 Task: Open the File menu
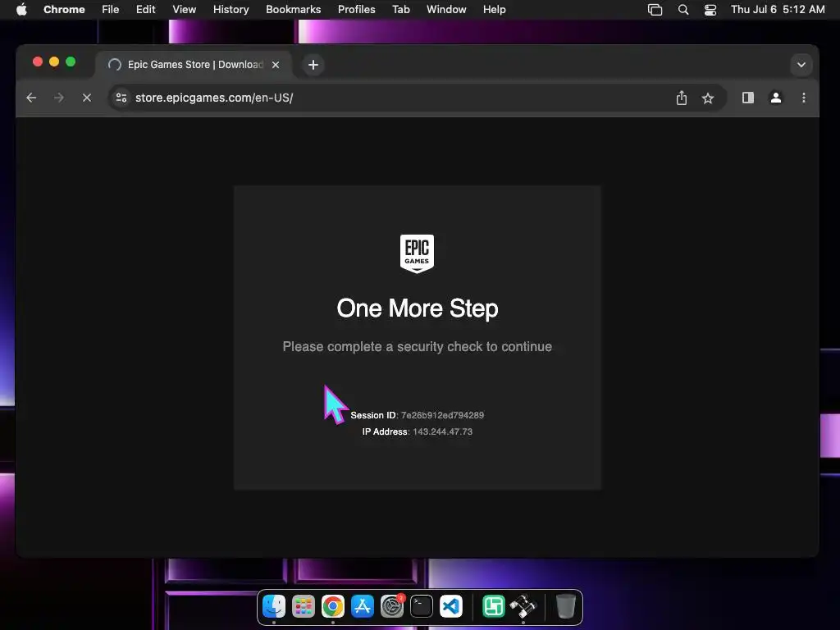pyautogui.click(x=111, y=10)
